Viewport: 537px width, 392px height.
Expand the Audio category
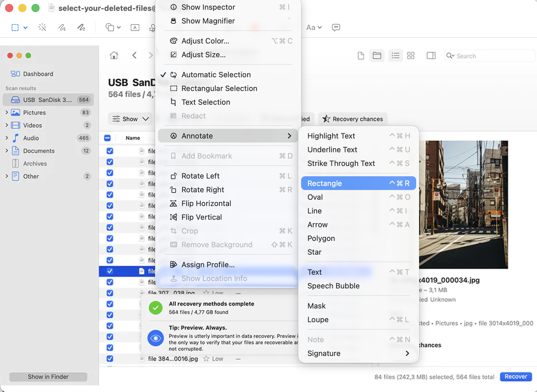pos(7,138)
